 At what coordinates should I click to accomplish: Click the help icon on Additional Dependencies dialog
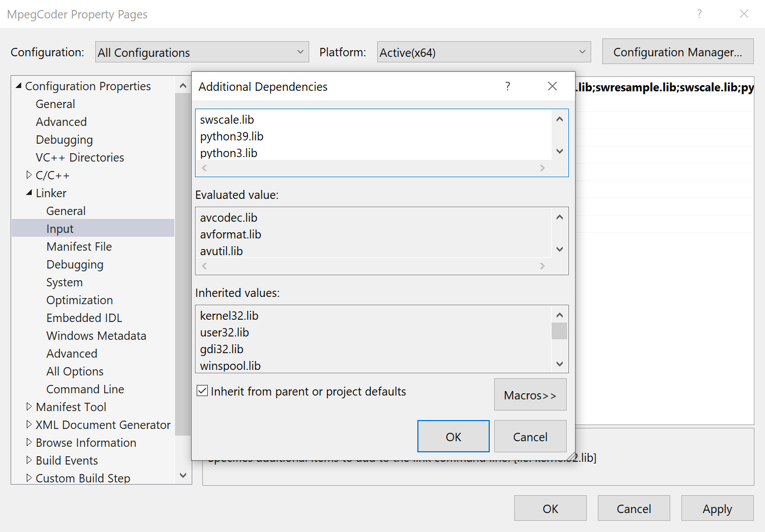point(507,86)
